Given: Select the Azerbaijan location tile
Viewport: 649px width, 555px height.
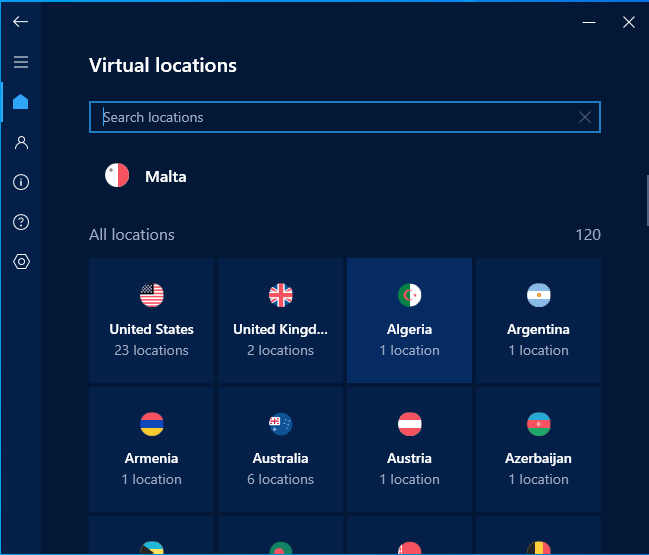Looking at the screenshot, I should (x=538, y=449).
